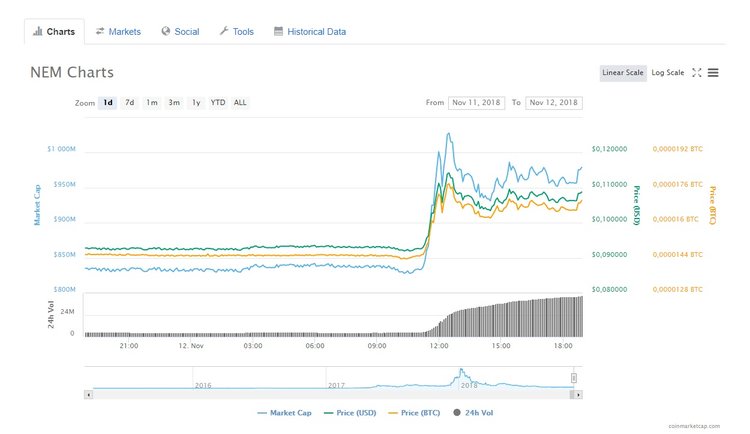
Task: Switch chart to Log Scale
Action: pyautogui.click(x=668, y=73)
